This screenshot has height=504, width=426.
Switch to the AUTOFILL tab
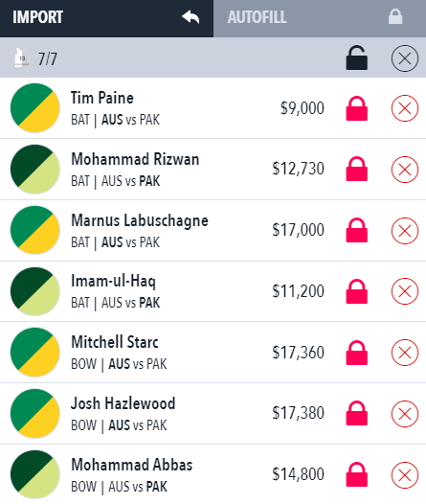320,18
